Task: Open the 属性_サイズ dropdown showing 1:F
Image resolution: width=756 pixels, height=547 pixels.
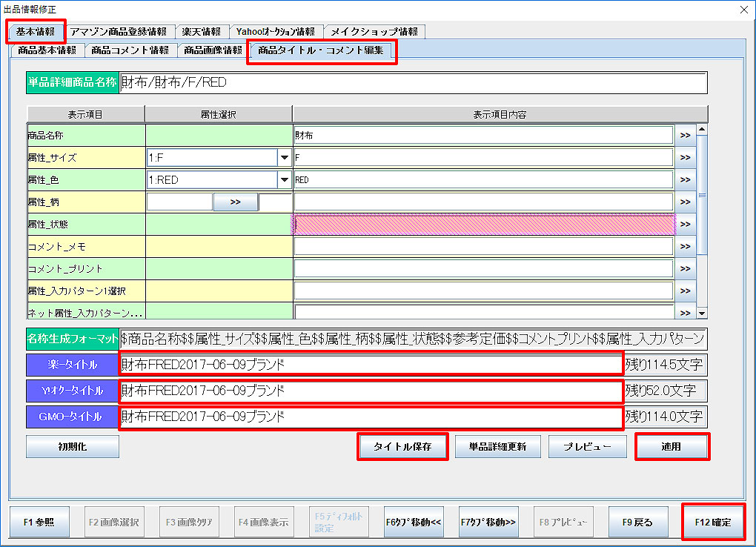Action: 284,158
